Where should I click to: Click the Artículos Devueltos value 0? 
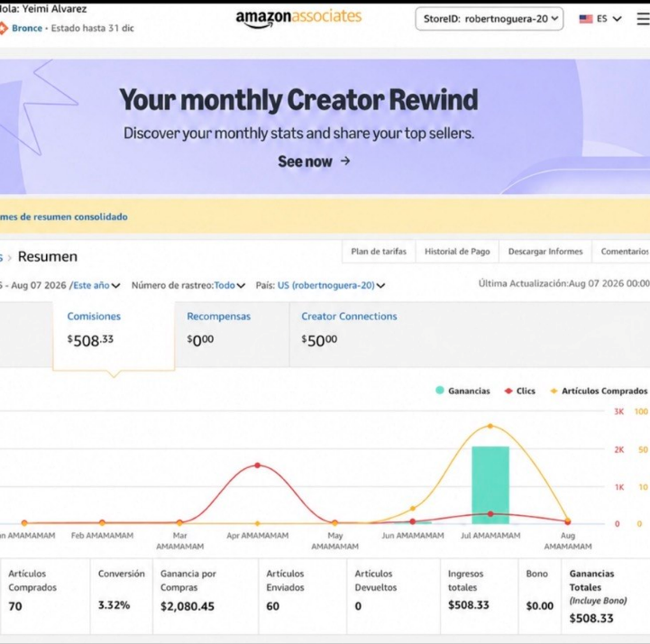pos(358,606)
